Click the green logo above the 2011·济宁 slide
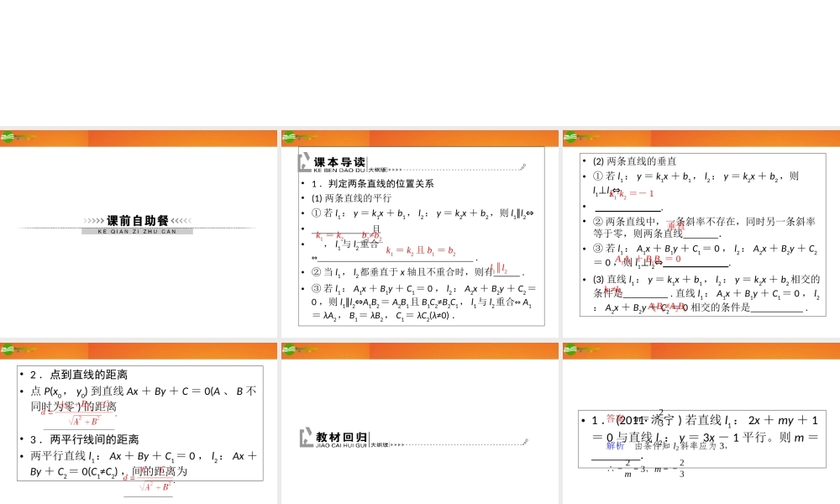 (x=570, y=349)
